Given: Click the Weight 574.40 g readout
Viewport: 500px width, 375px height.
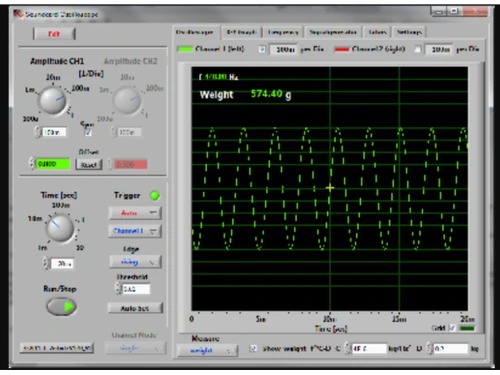Looking at the screenshot, I should coord(245,94).
